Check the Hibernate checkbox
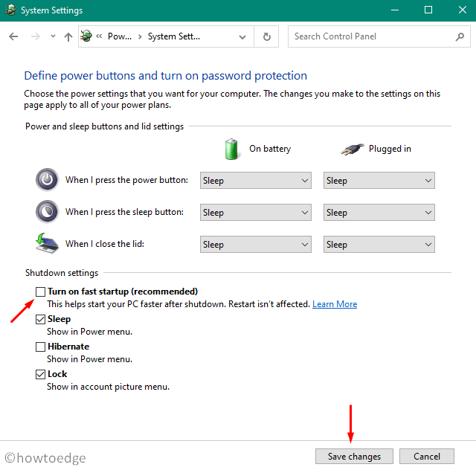Screen dimensions: 476x470 point(40,347)
